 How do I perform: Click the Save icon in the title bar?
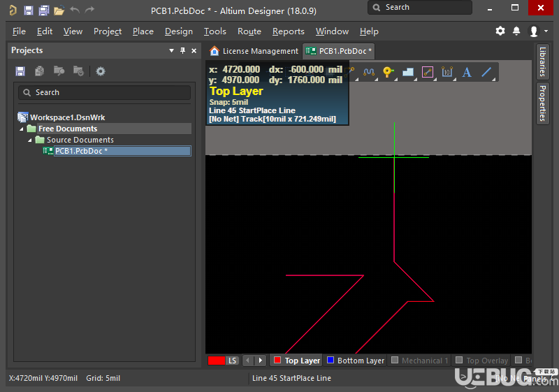click(29, 10)
